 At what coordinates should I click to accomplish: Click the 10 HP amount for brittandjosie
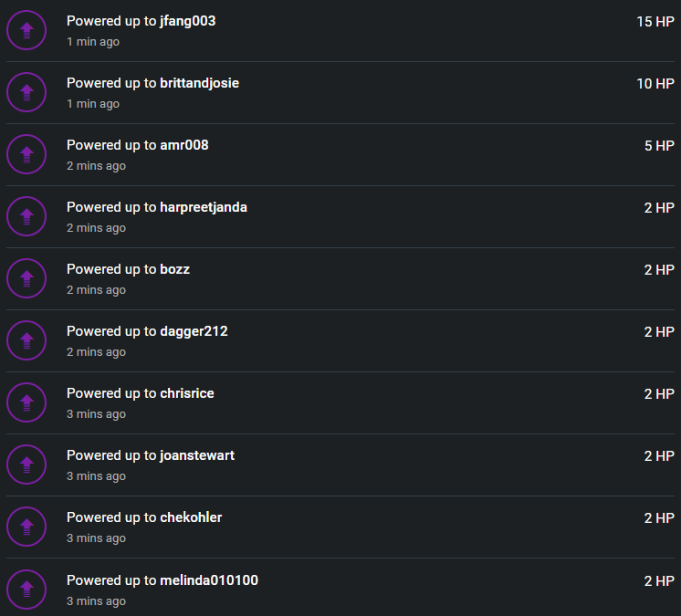click(655, 84)
